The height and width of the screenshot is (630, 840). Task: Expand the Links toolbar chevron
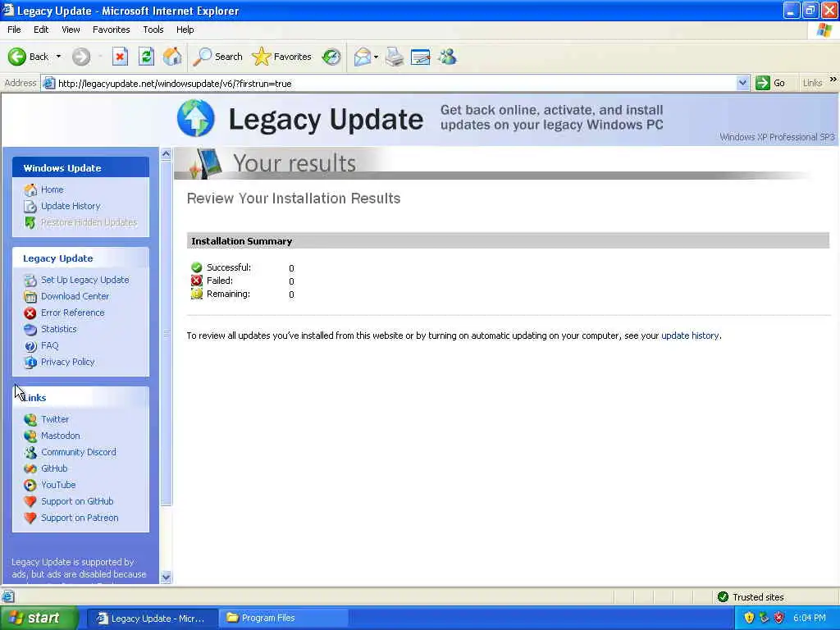(x=833, y=80)
